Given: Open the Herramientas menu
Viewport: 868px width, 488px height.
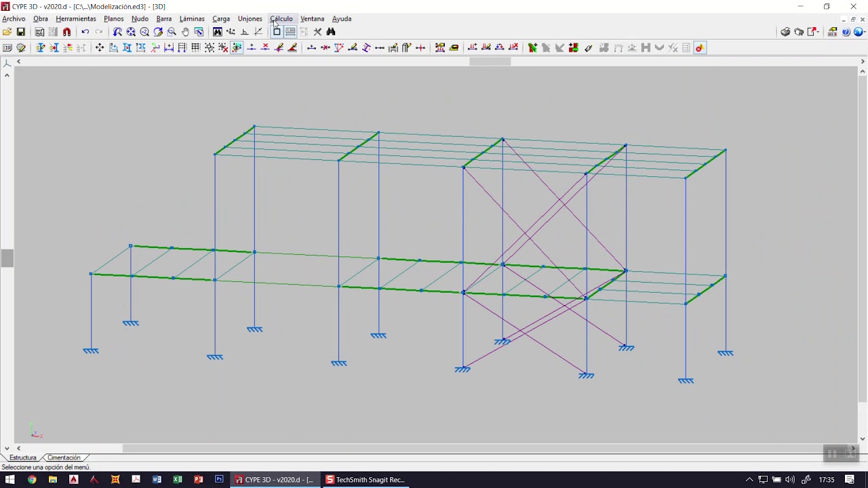Looking at the screenshot, I should click(76, 19).
